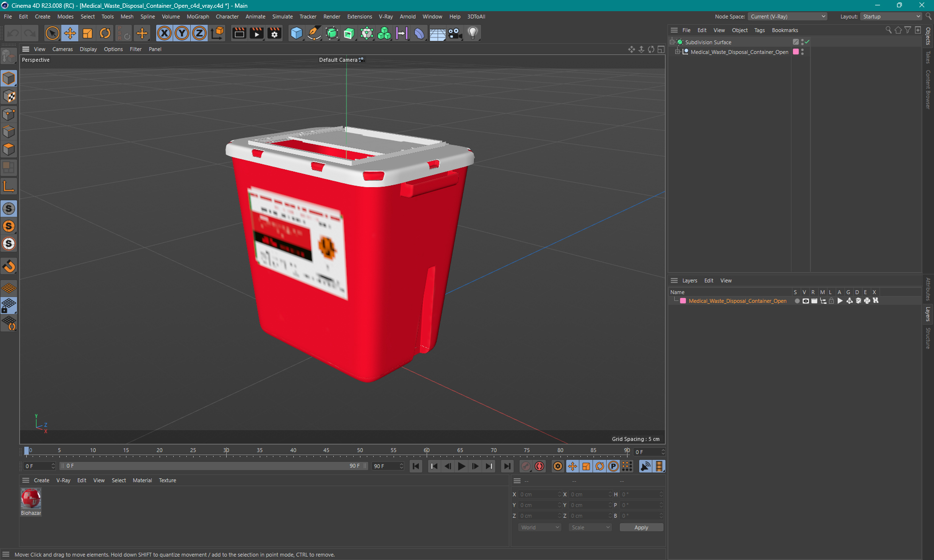This screenshot has width=934, height=560.
Task: Click the Autokeying button
Action: coord(539,466)
